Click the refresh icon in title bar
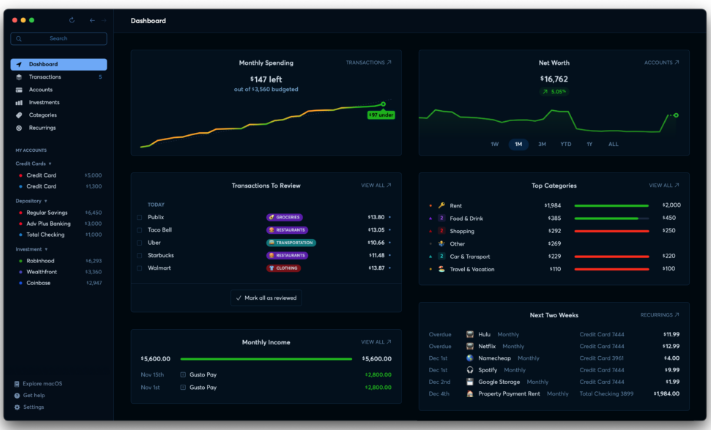 coord(72,20)
